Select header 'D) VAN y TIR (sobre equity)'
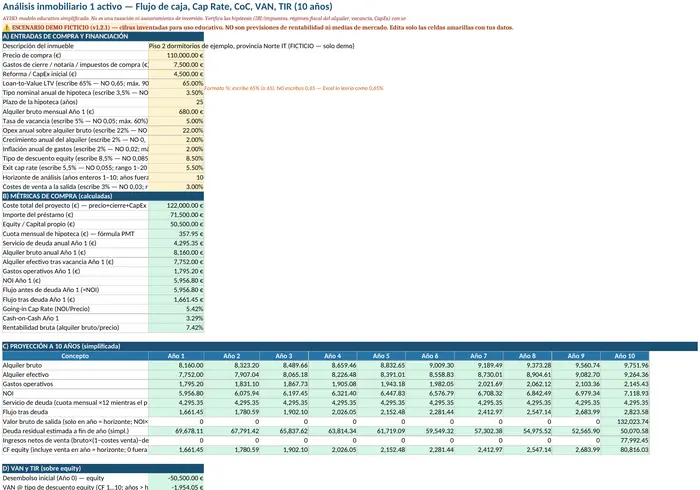The image size is (700, 490). pos(103,469)
